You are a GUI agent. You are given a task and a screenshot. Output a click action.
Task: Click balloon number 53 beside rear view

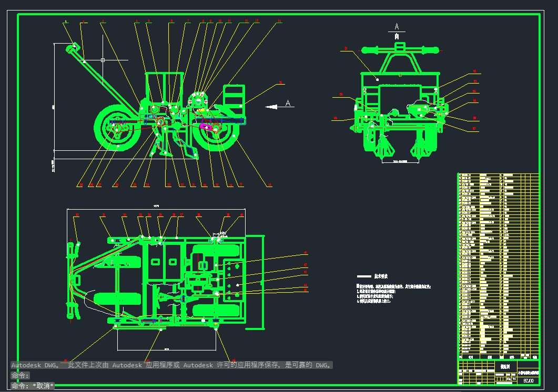475,81
